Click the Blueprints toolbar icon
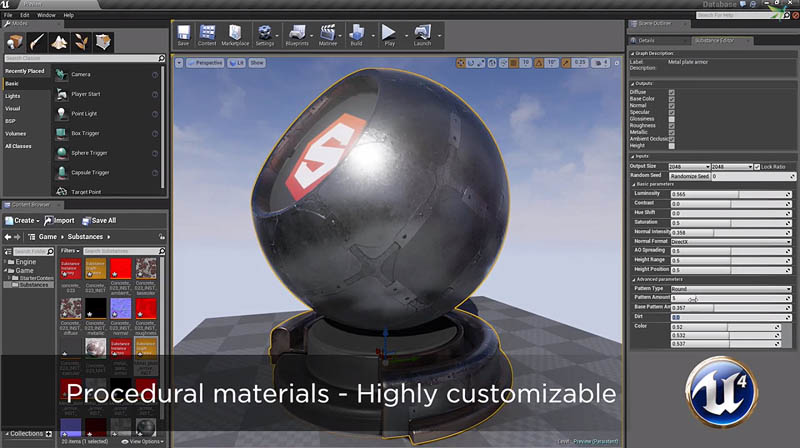 295,35
